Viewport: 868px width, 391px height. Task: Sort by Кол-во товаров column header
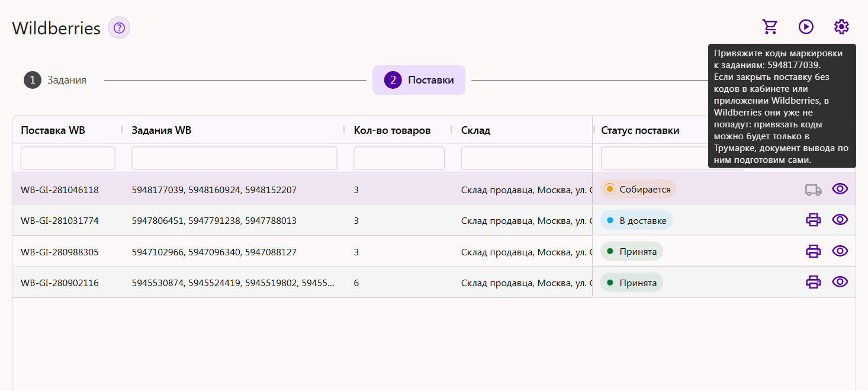[x=392, y=130]
